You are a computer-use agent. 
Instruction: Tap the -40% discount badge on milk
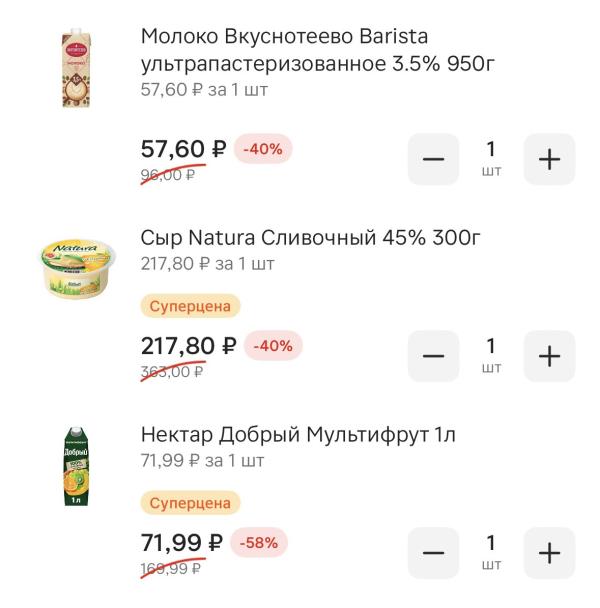pos(263,149)
